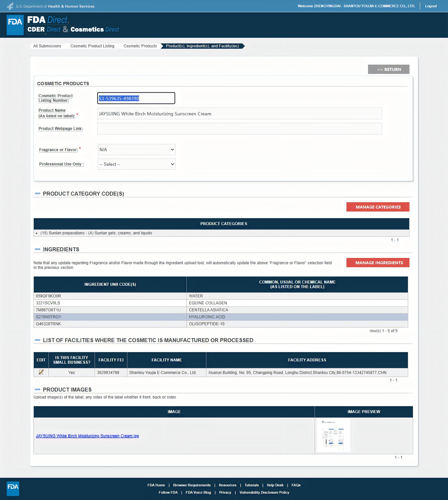Click the edit pencil icon for facility
448x500 pixels.
pos(41,372)
